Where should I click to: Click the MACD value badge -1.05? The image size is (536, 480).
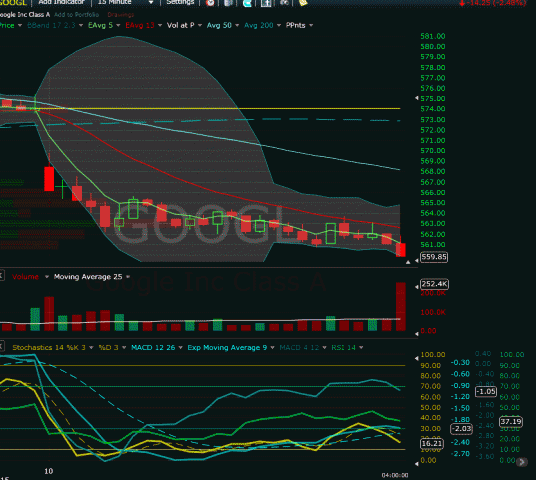point(486,391)
